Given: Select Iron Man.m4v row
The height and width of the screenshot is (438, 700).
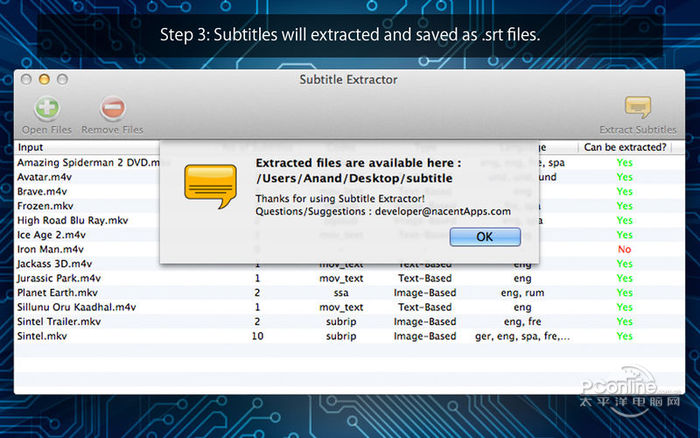Looking at the screenshot, I should pyautogui.click(x=350, y=249).
